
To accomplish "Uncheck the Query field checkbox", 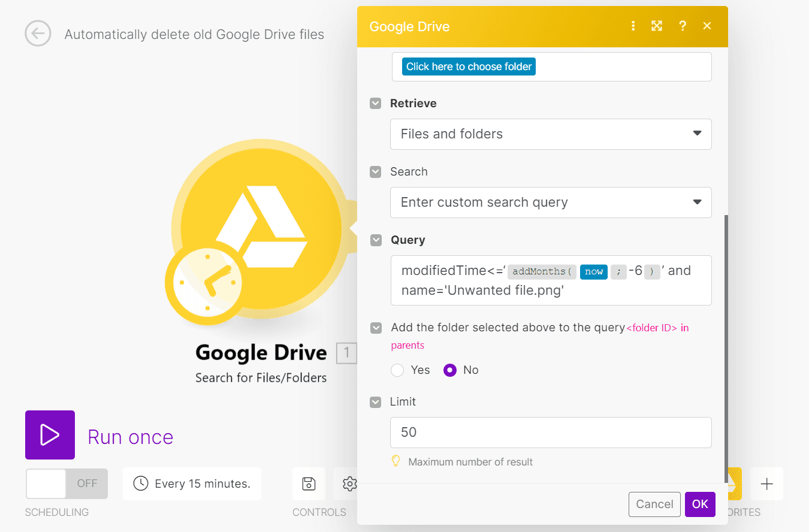I will click(375, 240).
